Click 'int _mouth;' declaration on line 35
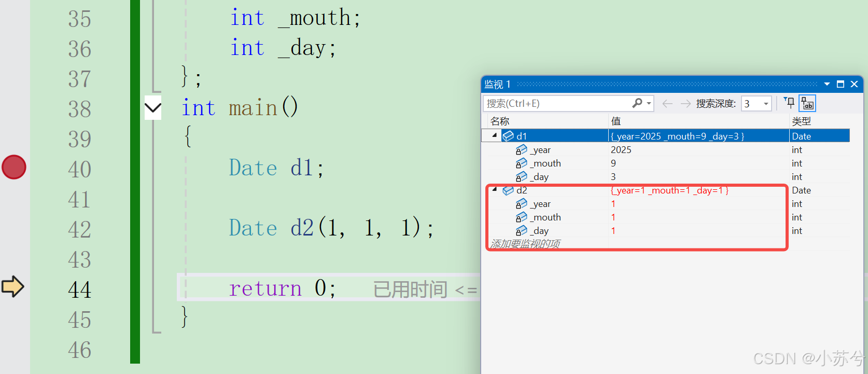This screenshot has height=374, width=868. (x=295, y=18)
